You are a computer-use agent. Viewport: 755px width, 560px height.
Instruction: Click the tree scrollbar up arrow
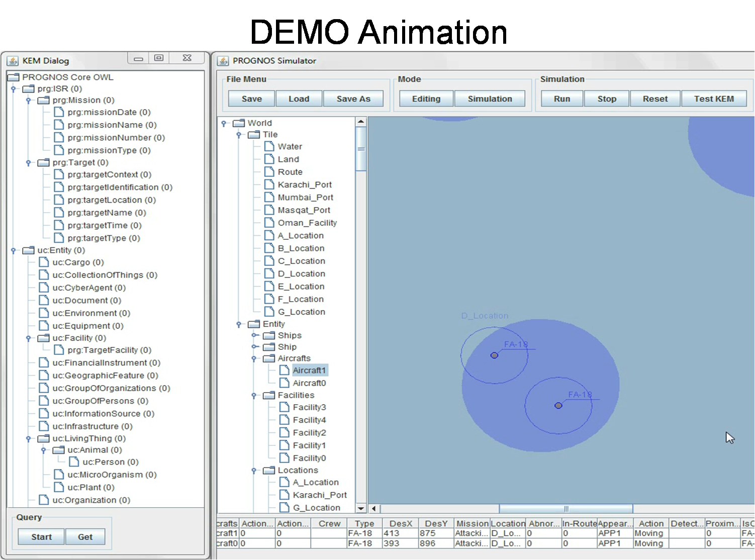(360, 122)
